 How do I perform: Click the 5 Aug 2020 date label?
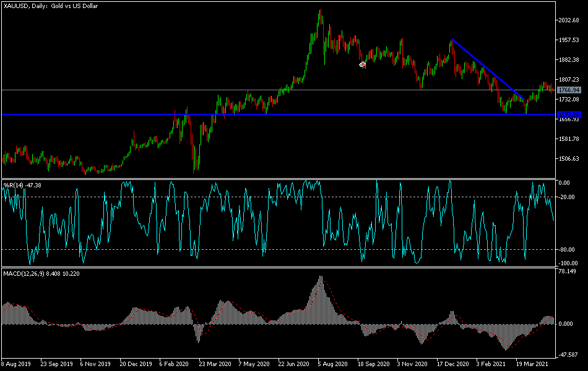[332, 364]
